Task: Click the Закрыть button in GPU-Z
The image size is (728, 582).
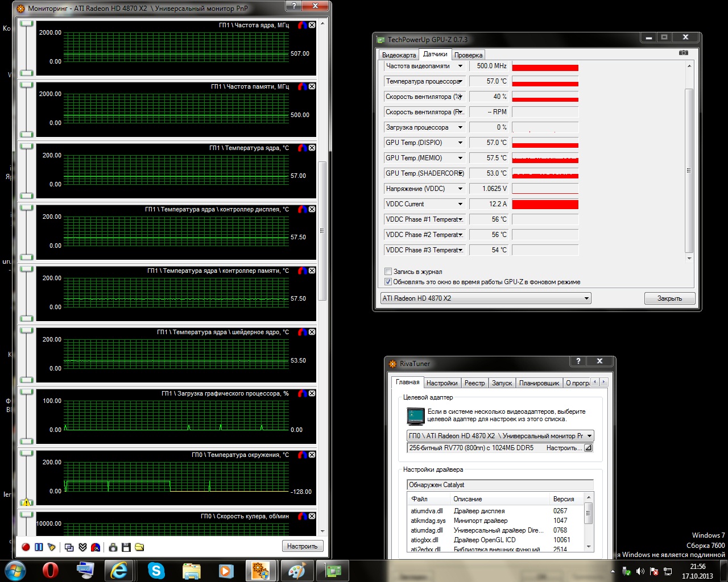Action: pos(669,298)
